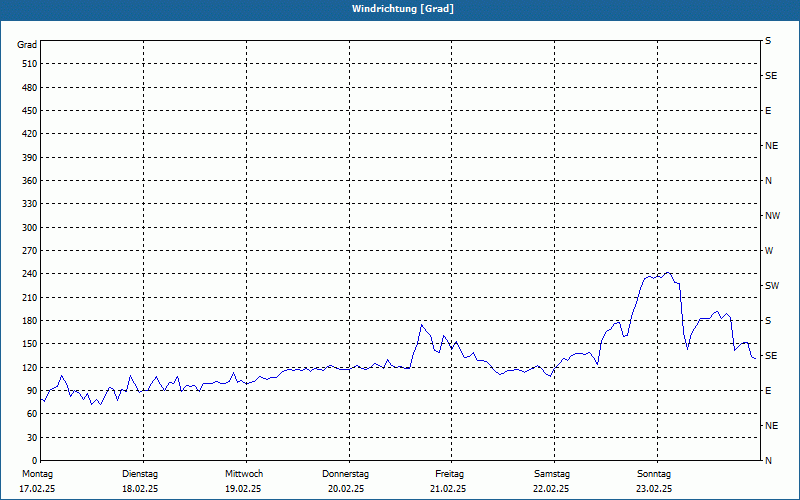800x500 pixels.
Task: Click the "0" degree axis label
Action: click(35, 460)
